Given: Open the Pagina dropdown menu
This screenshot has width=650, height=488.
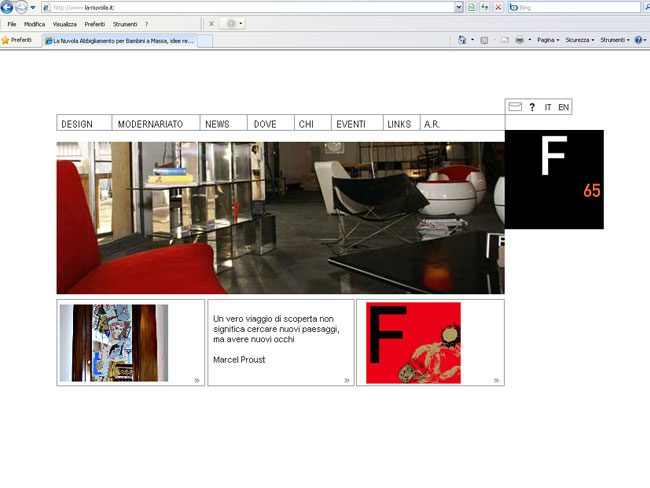Looking at the screenshot, I should point(548,40).
